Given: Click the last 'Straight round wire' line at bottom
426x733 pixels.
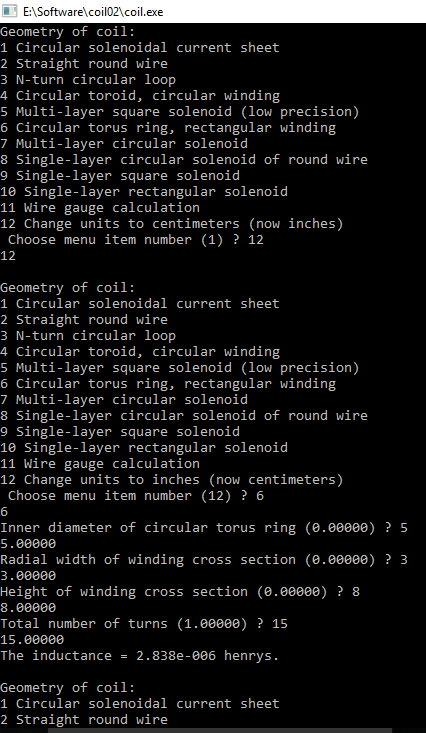Looking at the screenshot, I should coord(84,719).
